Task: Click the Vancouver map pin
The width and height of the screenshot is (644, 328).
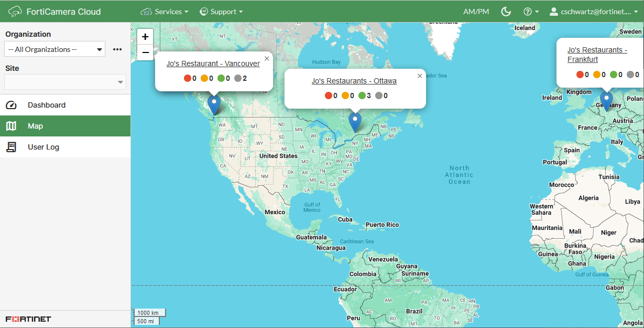Action: (x=214, y=104)
